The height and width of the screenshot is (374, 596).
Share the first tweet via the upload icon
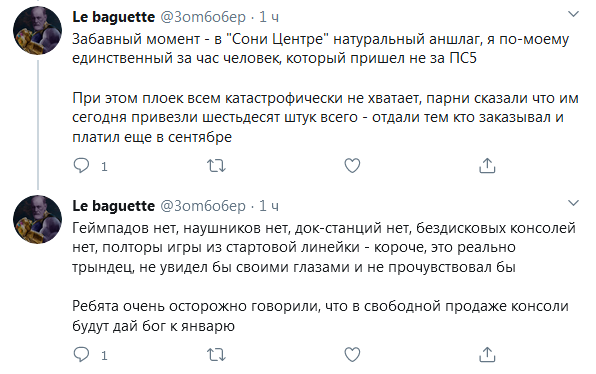[x=487, y=166]
